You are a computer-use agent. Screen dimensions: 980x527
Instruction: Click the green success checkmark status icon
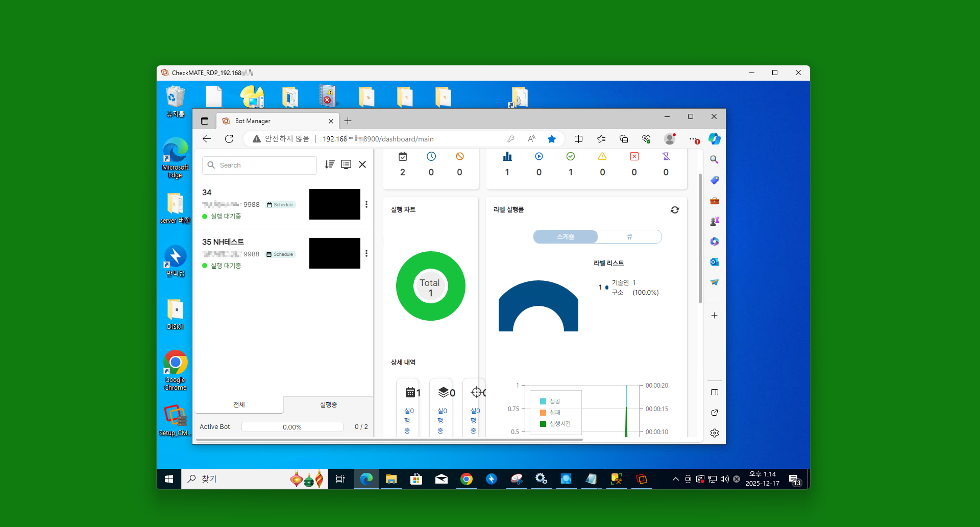(571, 156)
